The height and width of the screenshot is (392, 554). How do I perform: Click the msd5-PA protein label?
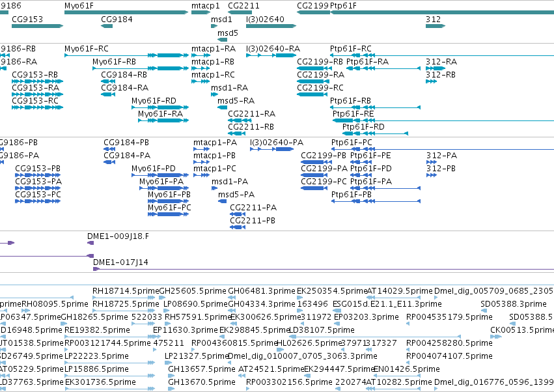(x=236, y=194)
